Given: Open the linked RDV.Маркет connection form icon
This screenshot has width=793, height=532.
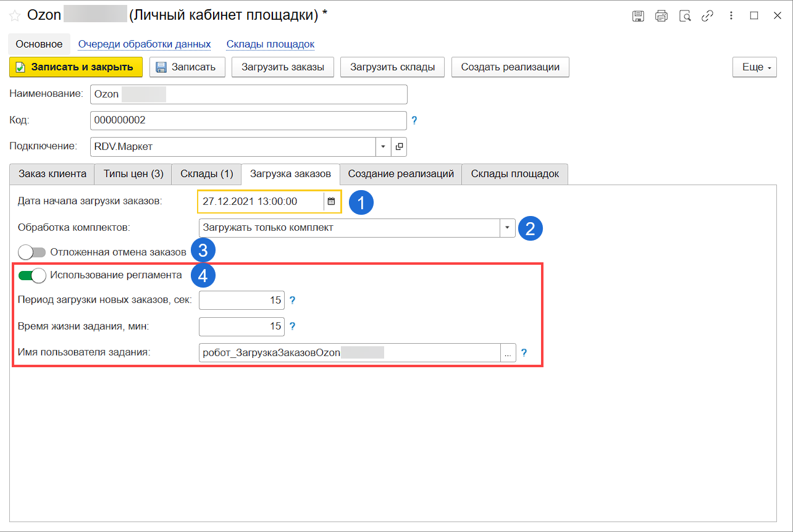Looking at the screenshot, I should point(399,146).
